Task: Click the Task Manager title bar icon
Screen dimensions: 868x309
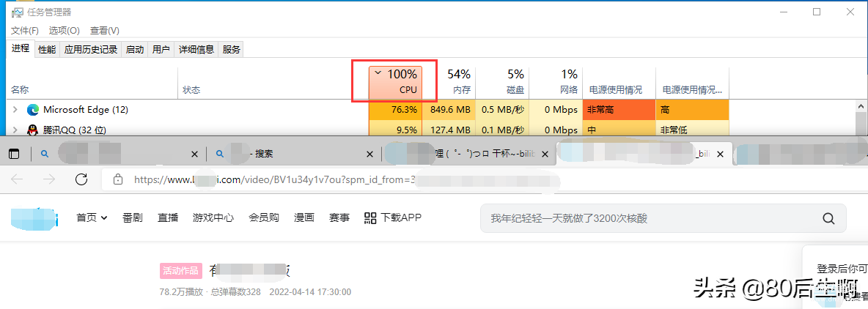Action: click(x=17, y=12)
